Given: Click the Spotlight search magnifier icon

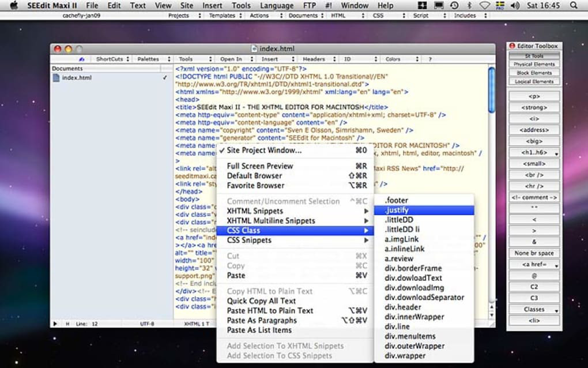Looking at the screenshot, I should click(x=574, y=5).
